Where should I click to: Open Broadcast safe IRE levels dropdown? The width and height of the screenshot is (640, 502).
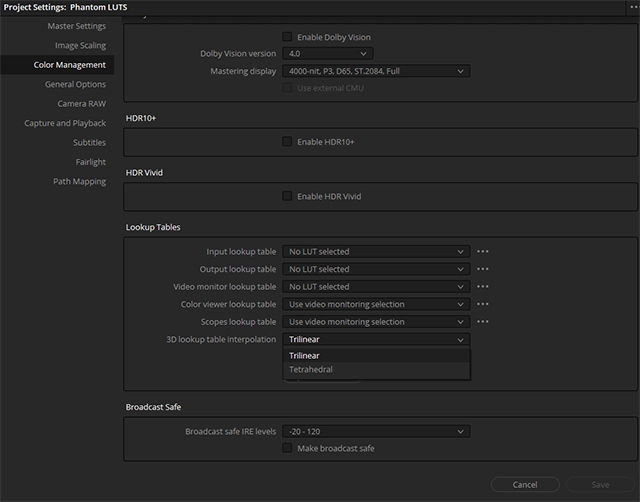coord(376,432)
